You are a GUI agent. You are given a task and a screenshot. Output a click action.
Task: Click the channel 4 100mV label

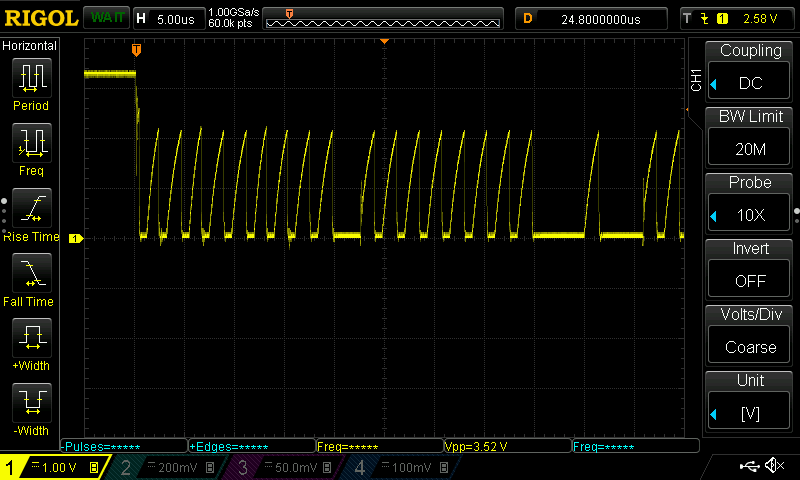pyautogui.click(x=400, y=467)
